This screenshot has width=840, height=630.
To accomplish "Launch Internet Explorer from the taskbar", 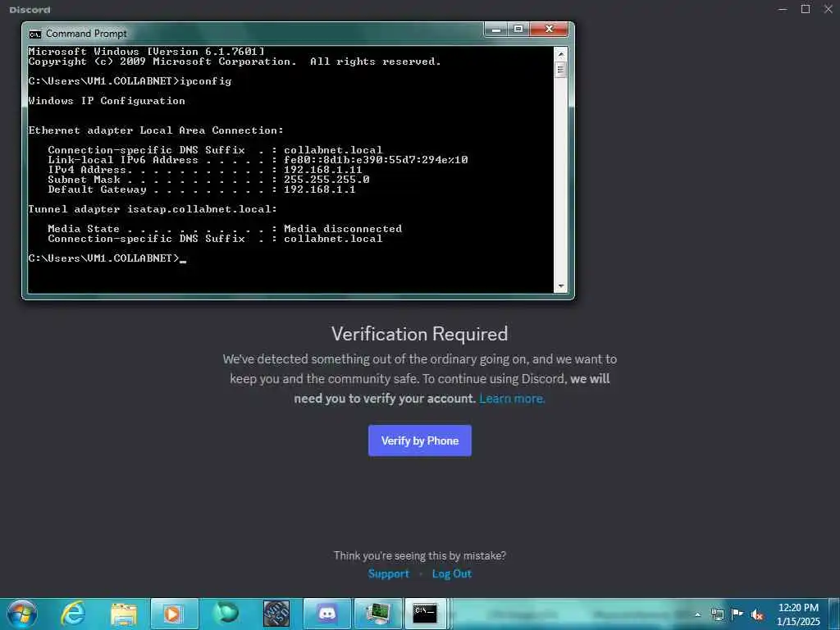I will [x=72, y=614].
